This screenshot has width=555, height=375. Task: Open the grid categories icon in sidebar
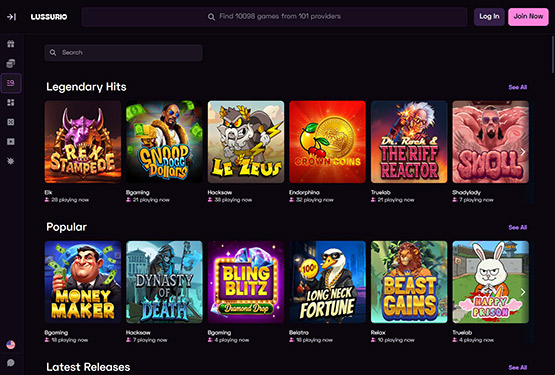coord(11,102)
